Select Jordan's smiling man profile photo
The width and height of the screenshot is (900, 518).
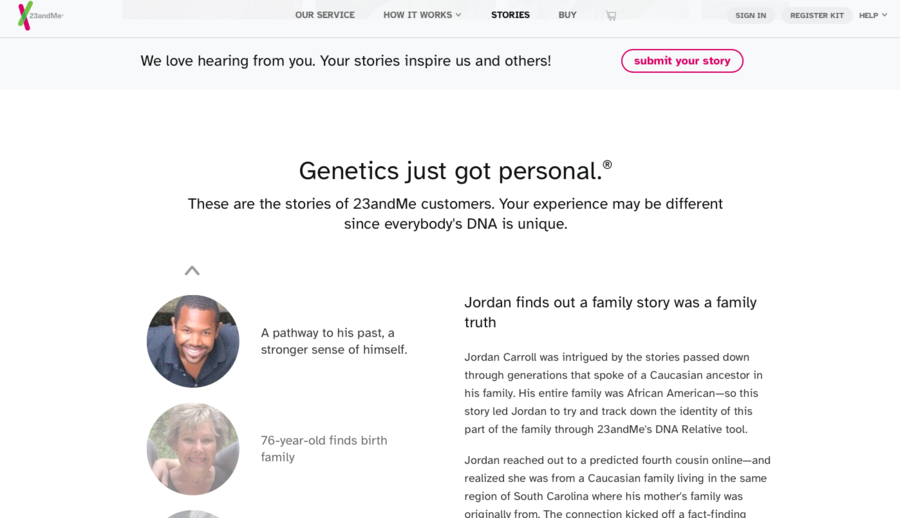[x=193, y=341]
